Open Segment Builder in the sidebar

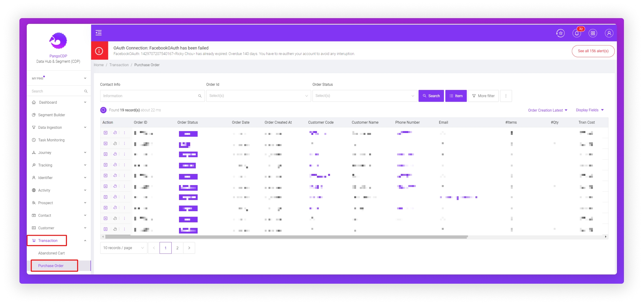point(51,115)
